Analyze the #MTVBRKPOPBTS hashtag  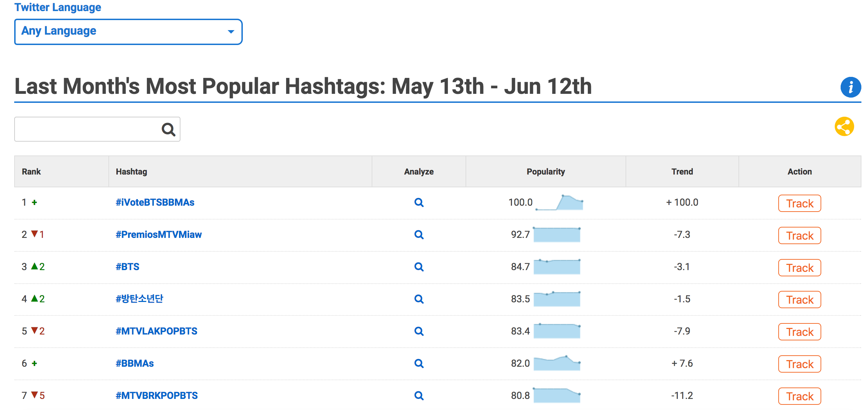tap(419, 396)
